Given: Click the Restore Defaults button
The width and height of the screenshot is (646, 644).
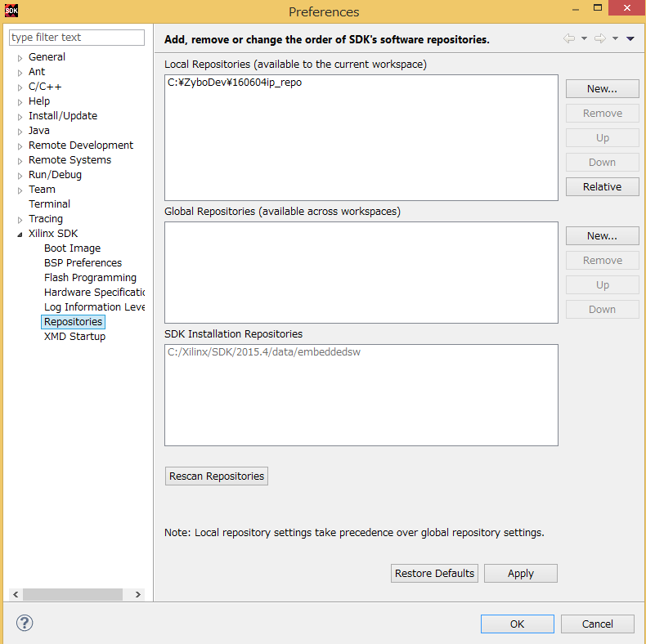Looking at the screenshot, I should click(434, 573).
